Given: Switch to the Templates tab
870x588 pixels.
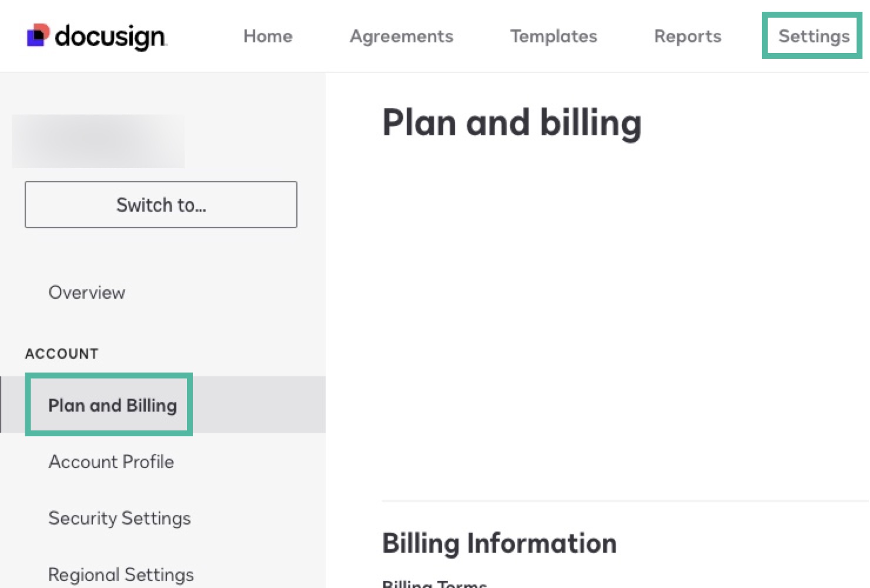Looking at the screenshot, I should click(x=553, y=36).
